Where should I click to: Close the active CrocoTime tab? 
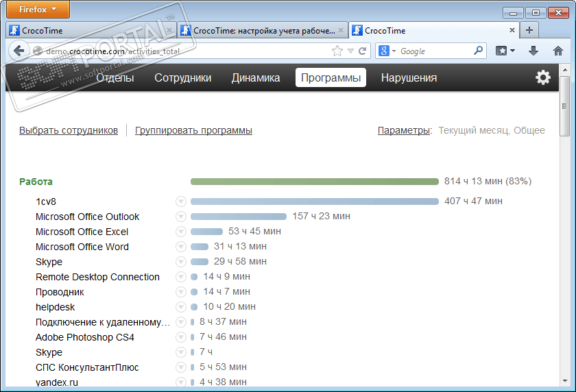point(512,30)
